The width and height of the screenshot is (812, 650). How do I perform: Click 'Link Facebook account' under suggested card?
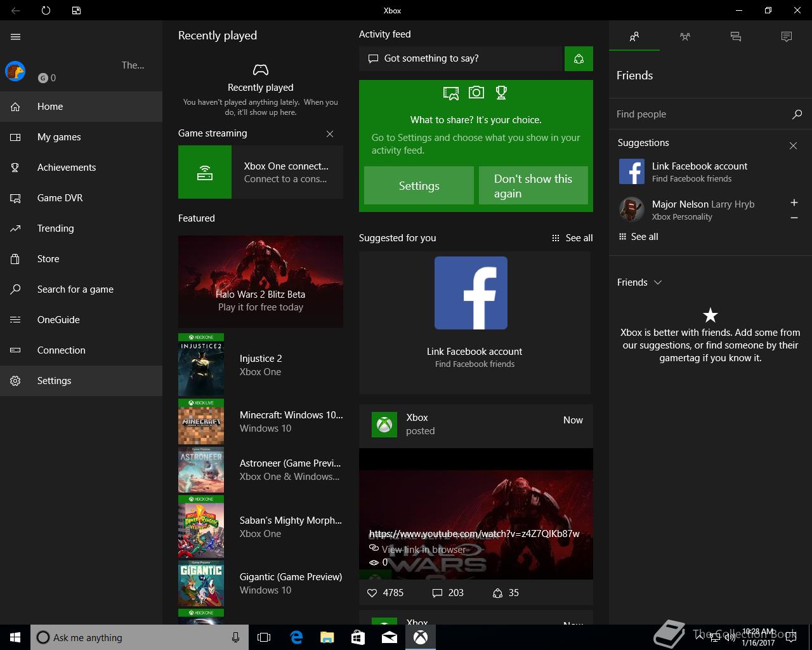coord(475,352)
